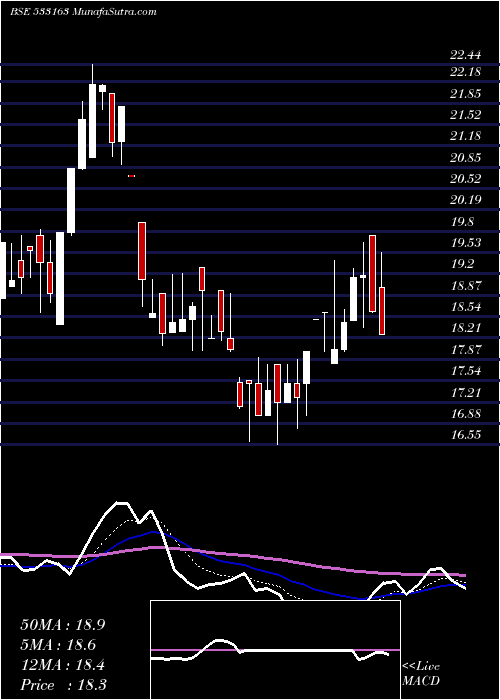Click the 20.85 price axis label
This screenshot has height=700, width=500.
pyautogui.click(x=466, y=158)
